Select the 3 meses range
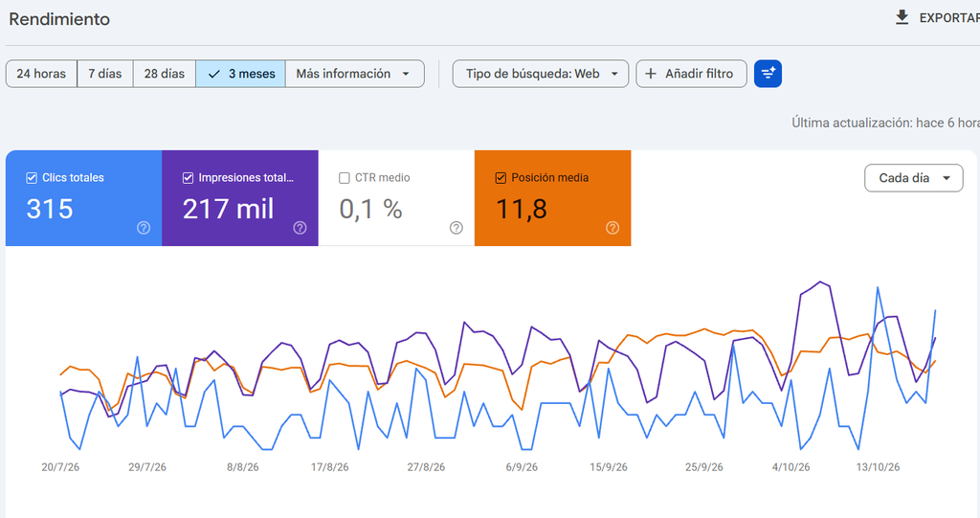The width and height of the screenshot is (980, 518). click(240, 74)
